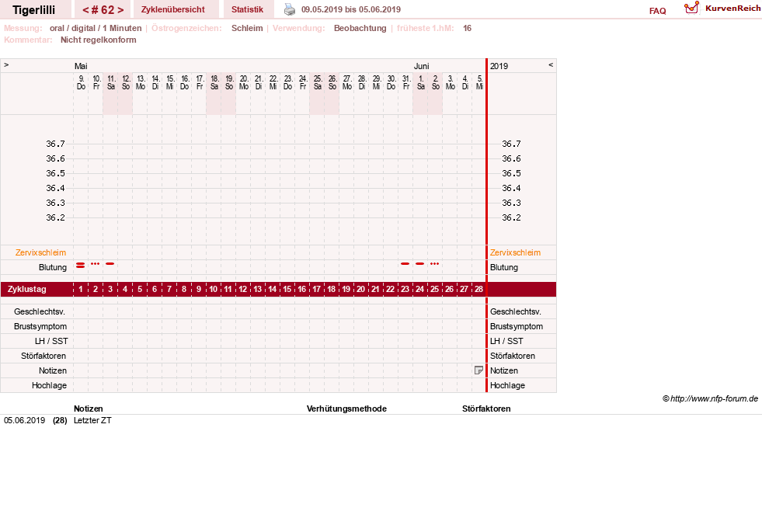The width and height of the screenshot is (762, 532).
Task: Click the left Zervixschleim label
Action: tap(41, 252)
